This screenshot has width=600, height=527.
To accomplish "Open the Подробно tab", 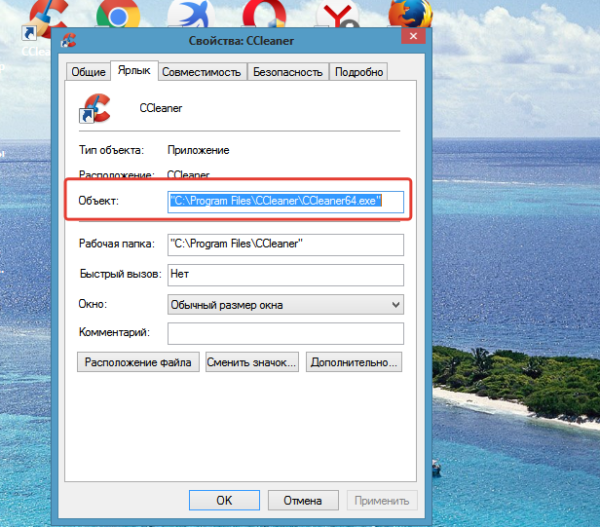I will click(x=359, y=72).
